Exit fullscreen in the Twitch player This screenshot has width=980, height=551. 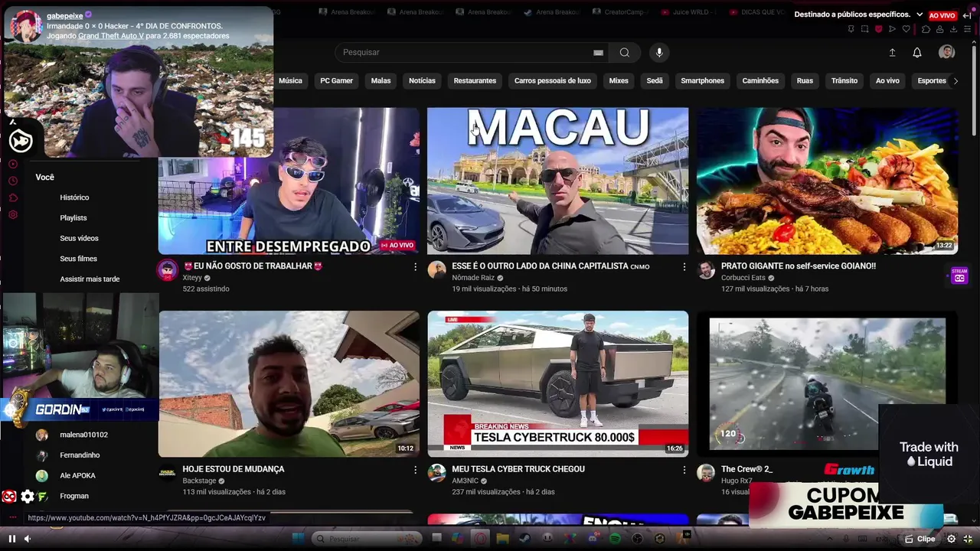[x=968, y=539]
